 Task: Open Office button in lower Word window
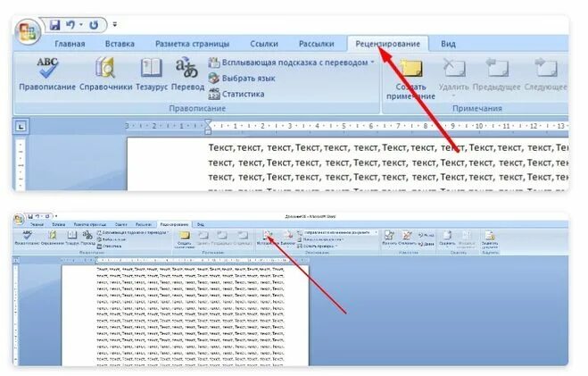19,219
